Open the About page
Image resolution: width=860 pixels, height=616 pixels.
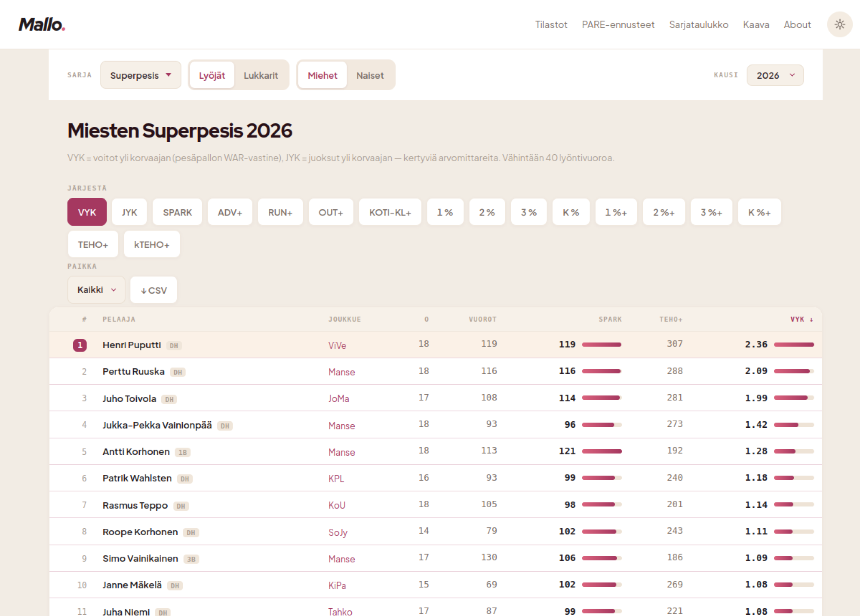(x=797, y=25)
